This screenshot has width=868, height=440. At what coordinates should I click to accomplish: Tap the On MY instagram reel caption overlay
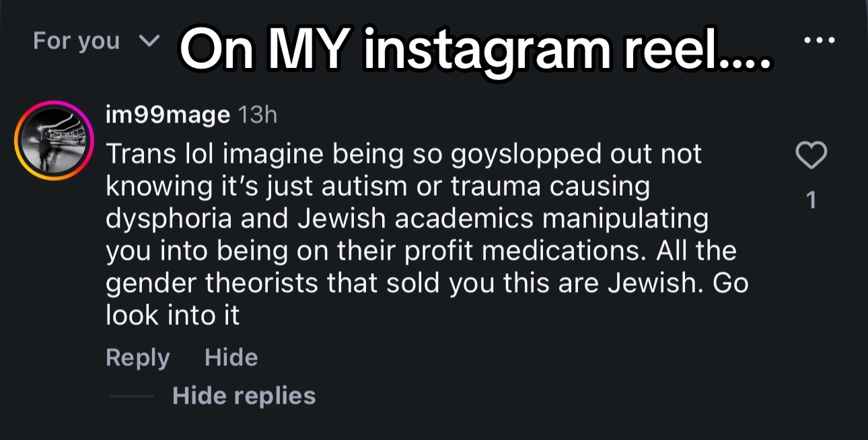[476, 50]
